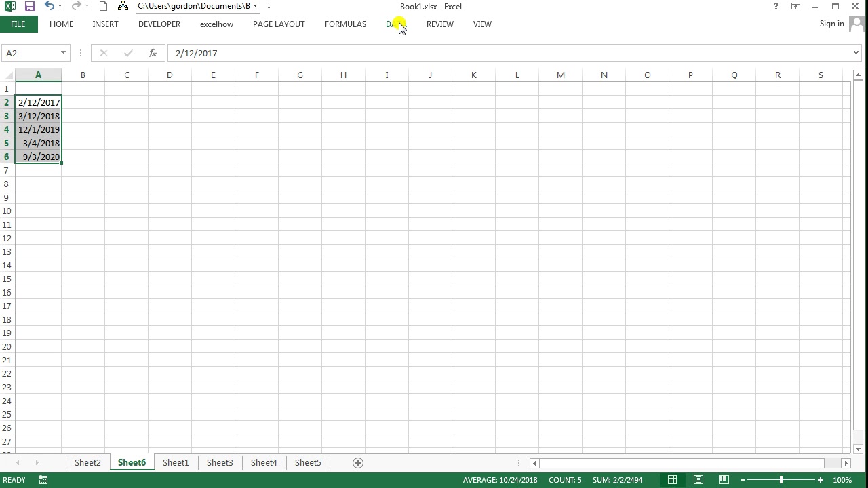The width and height of the screenshot is (868, 488).
Task: Click the active Sheet6 tab
Action: pos(132,462)
